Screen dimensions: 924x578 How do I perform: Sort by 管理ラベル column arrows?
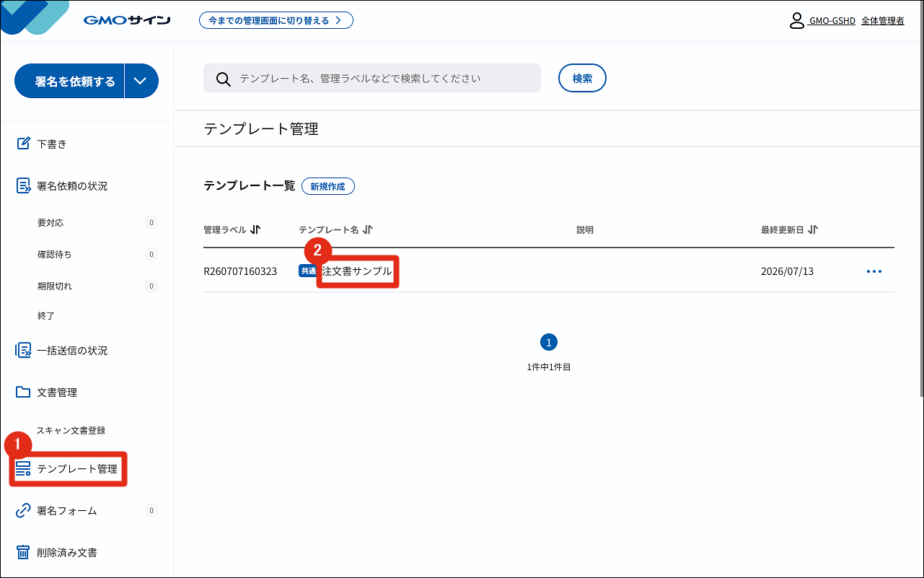click(255, 229)
